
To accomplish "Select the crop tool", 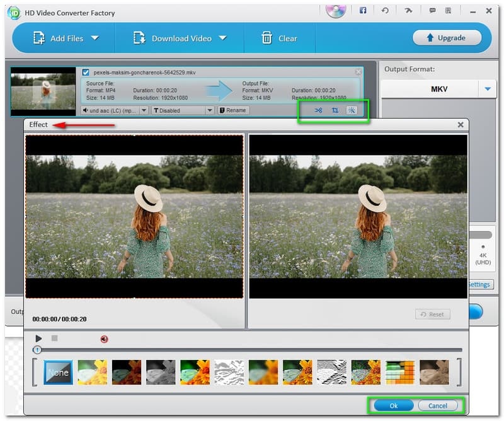I will pos(336,109).
